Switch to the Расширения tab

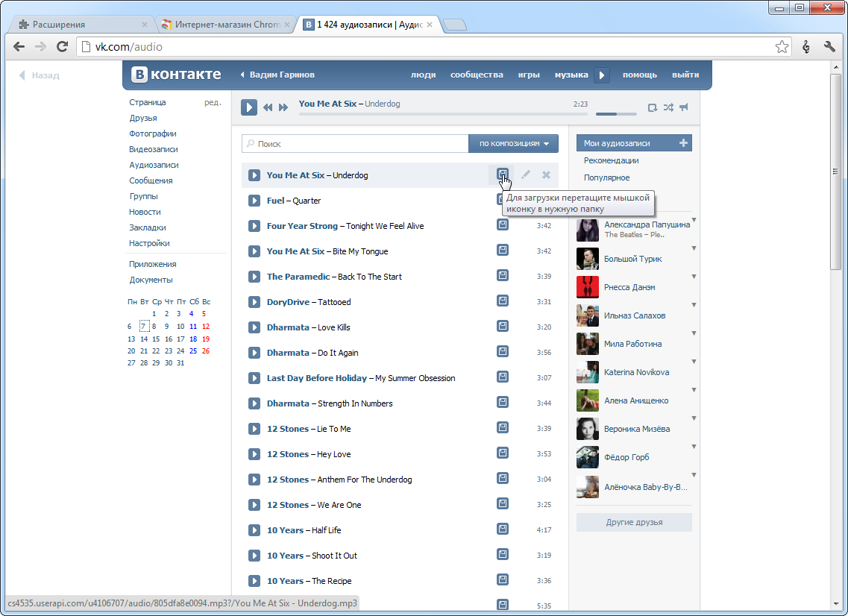[83, 25]
